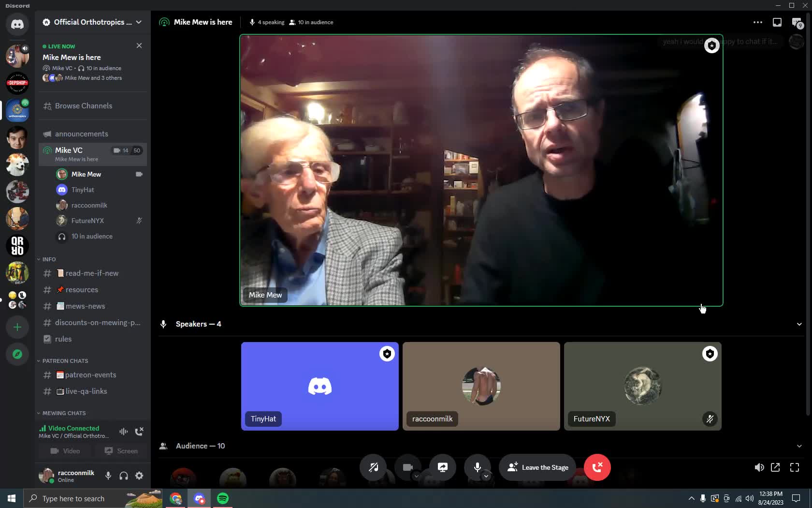Toggle camera on in call controls
The width and height of the screenshot is (812, 508).
click(x=407, y=467)
